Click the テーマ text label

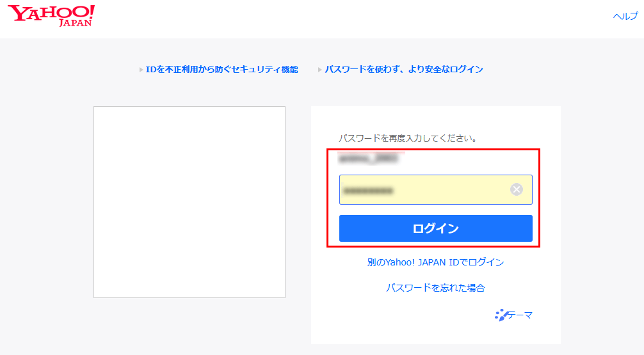tap(520, 315)
